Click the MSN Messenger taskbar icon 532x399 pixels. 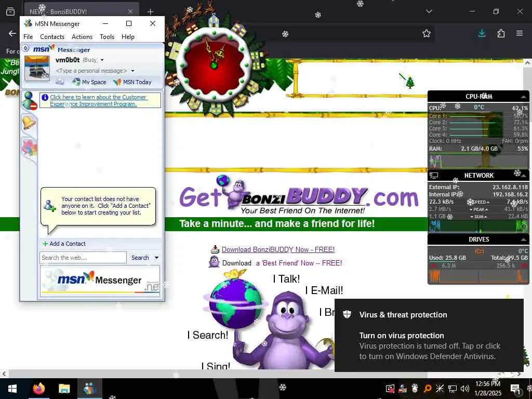click(89, 389)
